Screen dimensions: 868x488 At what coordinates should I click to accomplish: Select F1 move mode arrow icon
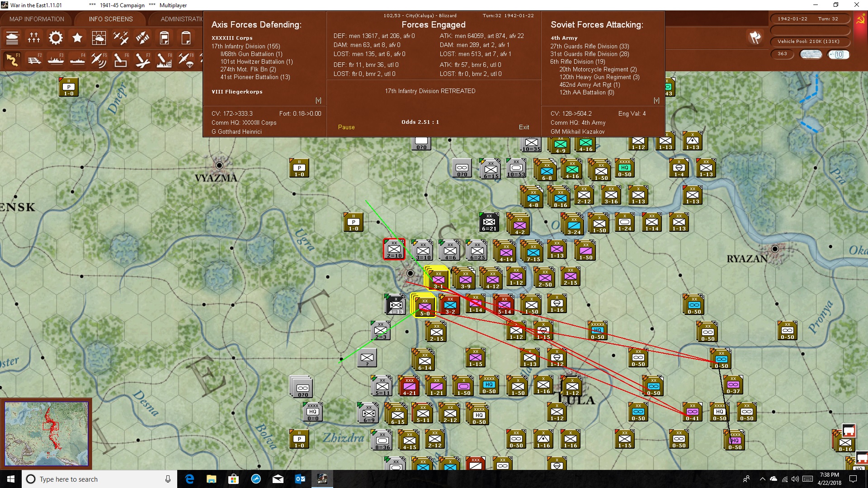pos(12,60)
